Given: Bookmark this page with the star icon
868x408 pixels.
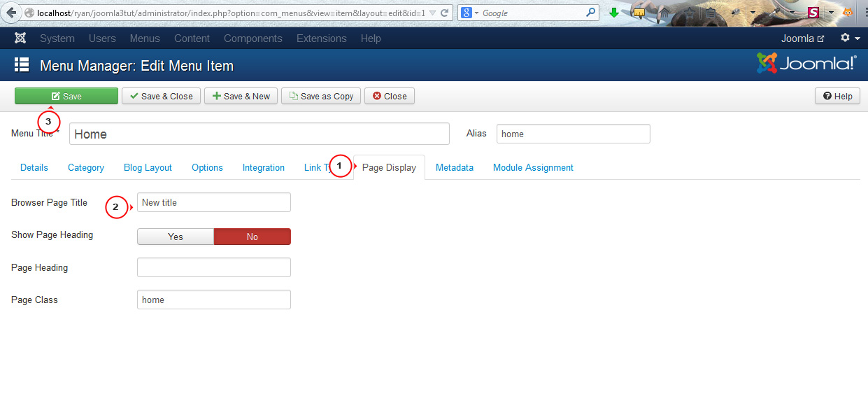Looking at the screenshot, I should 690,13.
